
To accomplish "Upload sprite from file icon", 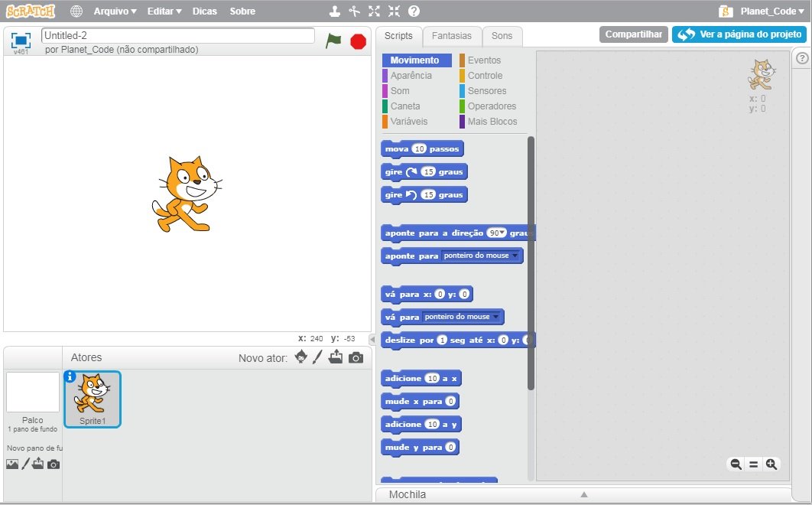I will tap(336, 357).
